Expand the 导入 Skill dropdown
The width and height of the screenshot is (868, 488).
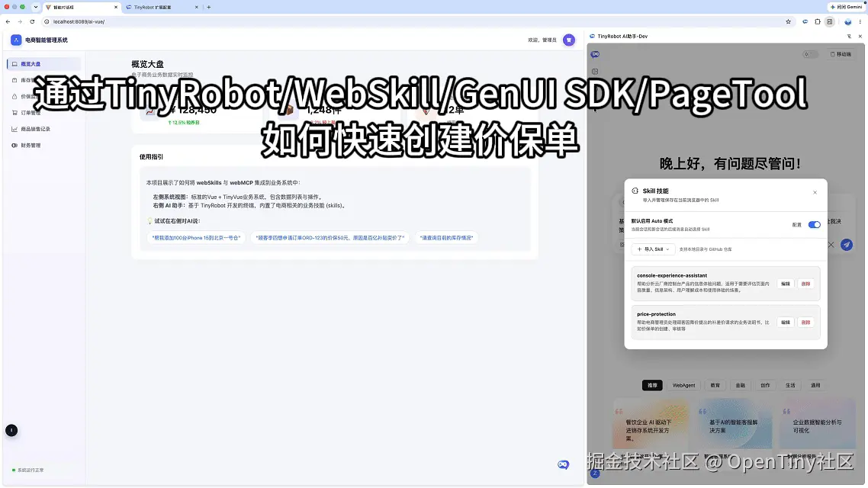click(653, 249)
